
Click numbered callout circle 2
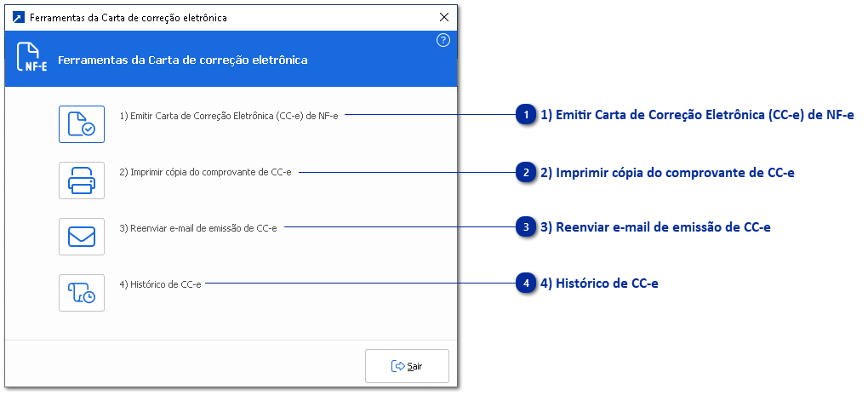point(527,173)
